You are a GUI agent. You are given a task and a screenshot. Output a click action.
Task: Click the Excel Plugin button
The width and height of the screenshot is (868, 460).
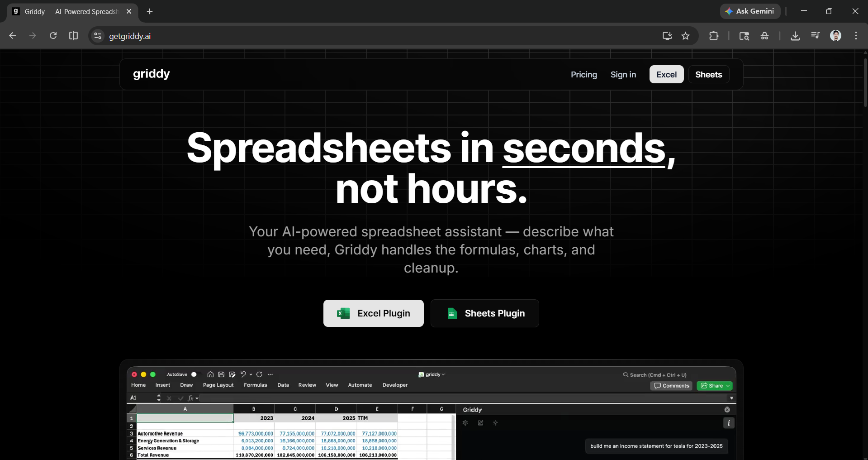pos(374,313)
